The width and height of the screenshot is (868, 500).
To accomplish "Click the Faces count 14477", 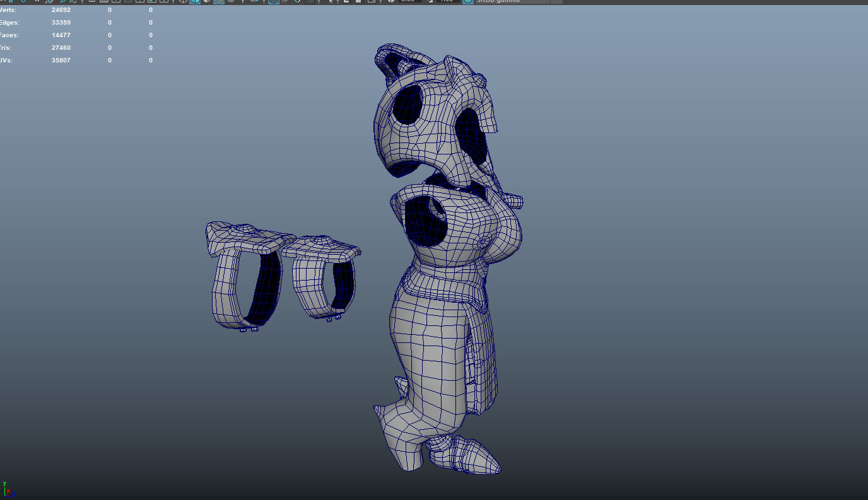I will (x=61, y=35).
